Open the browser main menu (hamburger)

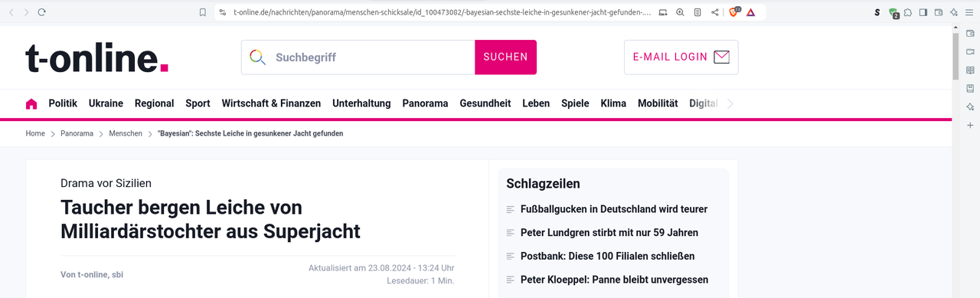point(969,12)
